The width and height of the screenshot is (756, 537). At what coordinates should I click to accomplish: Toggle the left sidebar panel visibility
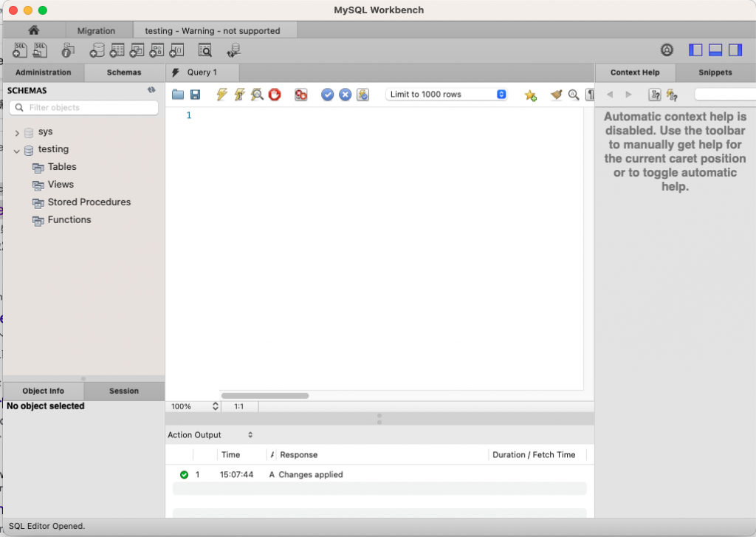[695, 49]
